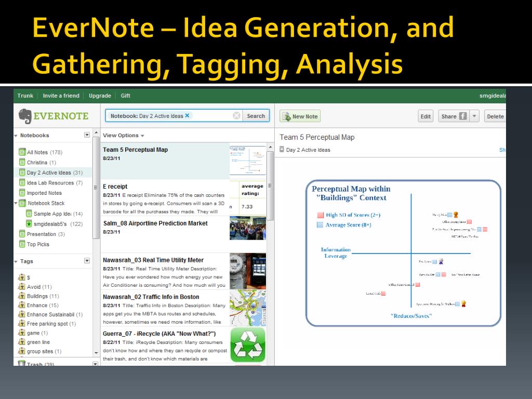Click the smgideala account name
Screen dimensions: 532x399
pyautogui.click(x=493, y=96)
